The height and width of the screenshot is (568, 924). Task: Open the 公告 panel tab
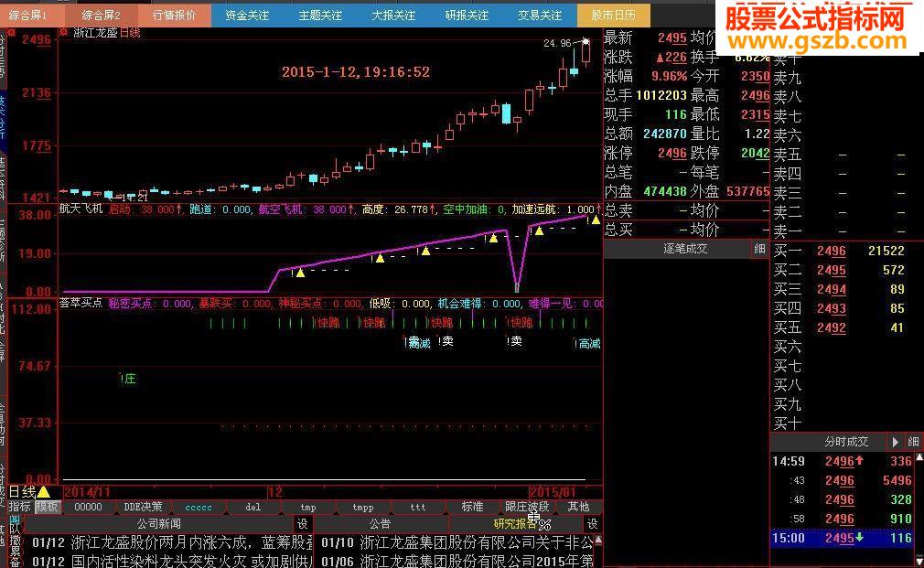380,523
